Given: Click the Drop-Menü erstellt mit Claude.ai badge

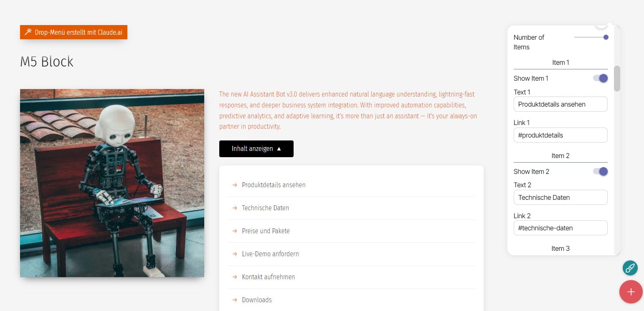Looking at the screenshot, I should tap(74, 32).
